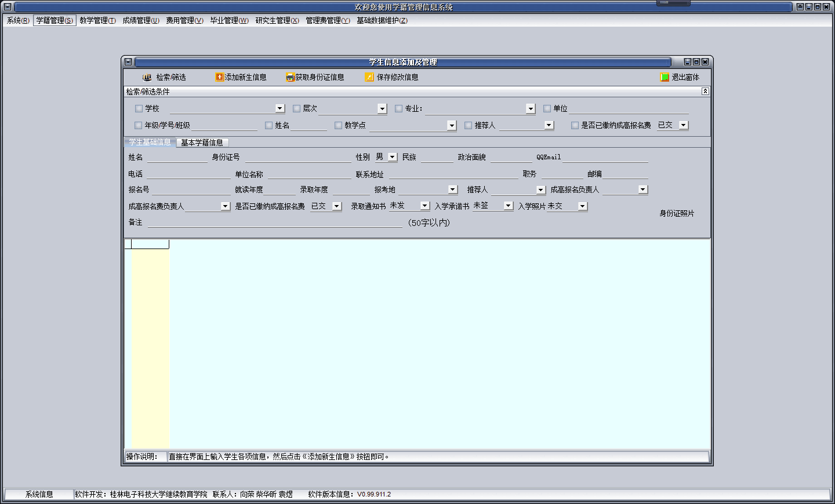The height and width of the screenshot is (504, 835).
Task: Switch to the 基本学籍信息 tab
Action: (202, 143)
